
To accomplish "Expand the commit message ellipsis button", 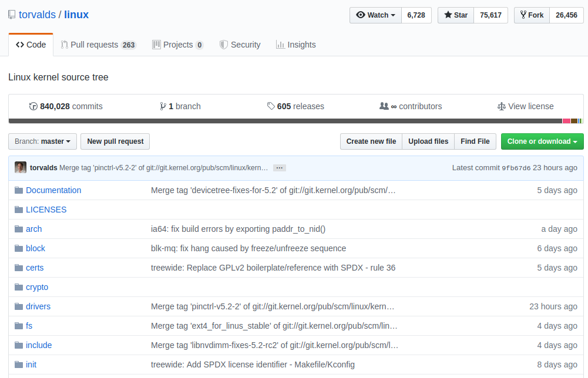I will click(x=280, y=168).
